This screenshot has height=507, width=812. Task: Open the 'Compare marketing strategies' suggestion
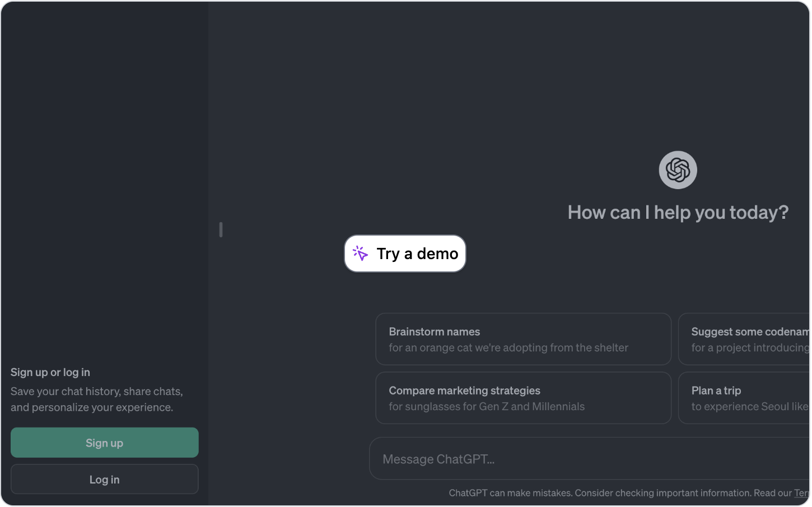pyautogui.click(x=522, y=398)
